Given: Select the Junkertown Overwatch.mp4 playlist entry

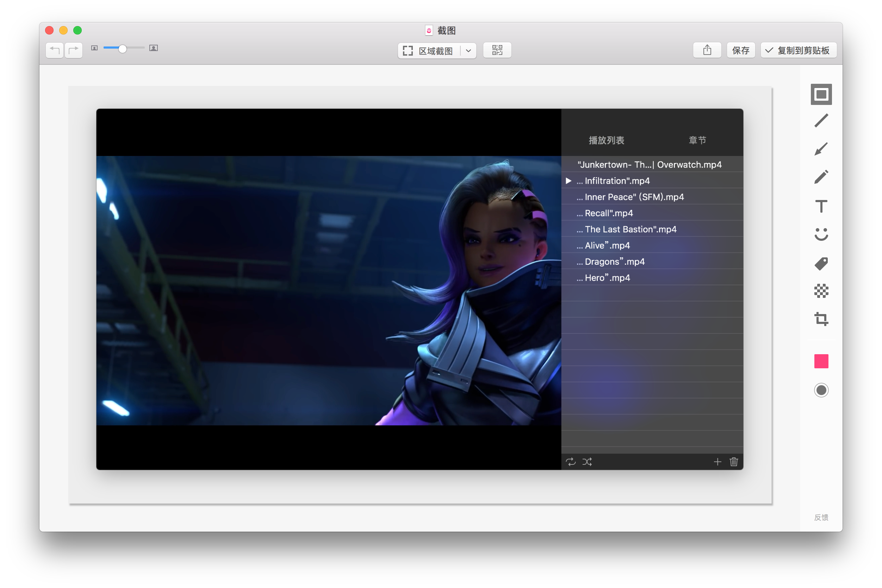Looking at the screenshot, I should pos(652,164).
